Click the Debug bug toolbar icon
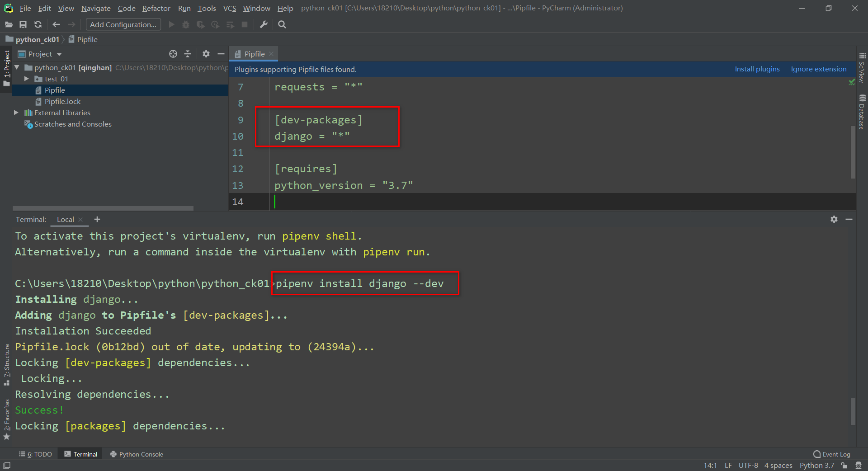 point(185,24)
